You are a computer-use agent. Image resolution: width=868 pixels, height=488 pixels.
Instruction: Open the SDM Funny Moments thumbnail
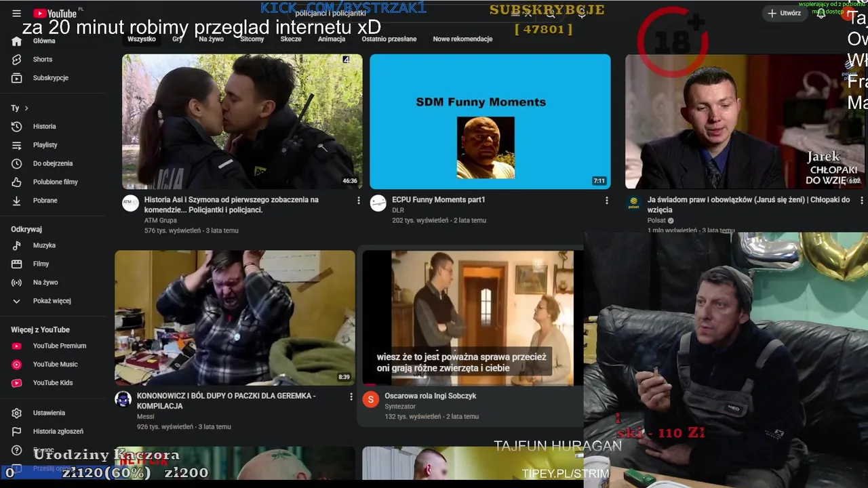[490, 122]
